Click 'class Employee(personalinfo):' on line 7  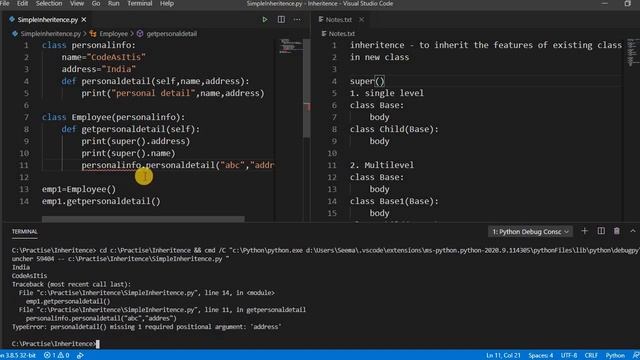113,117
